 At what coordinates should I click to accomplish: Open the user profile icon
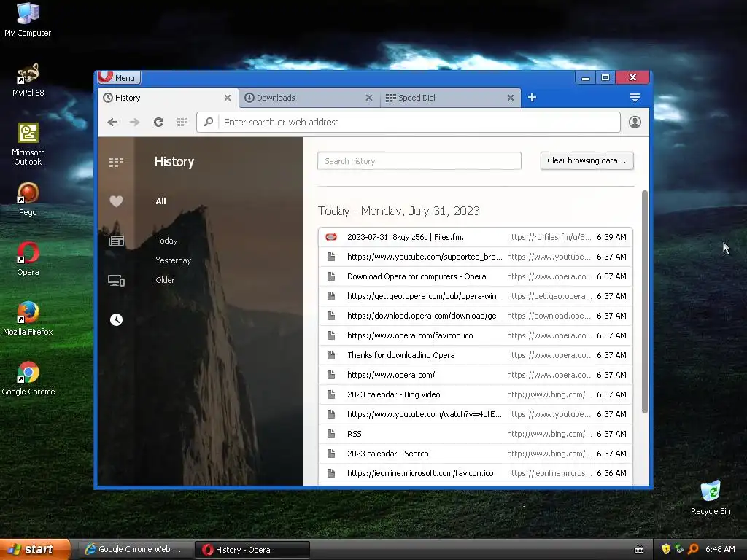pyautogui.click(x=635, y=122)
